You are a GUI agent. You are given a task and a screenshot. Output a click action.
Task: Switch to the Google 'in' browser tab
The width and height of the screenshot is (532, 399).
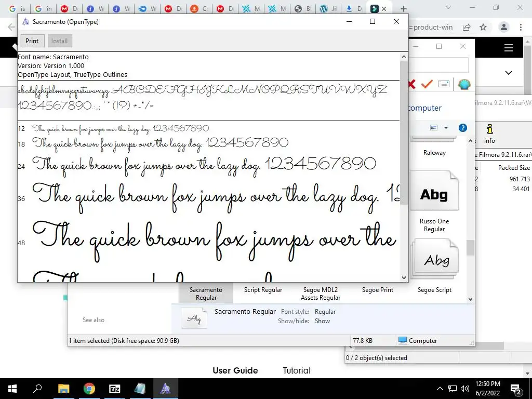43,9
